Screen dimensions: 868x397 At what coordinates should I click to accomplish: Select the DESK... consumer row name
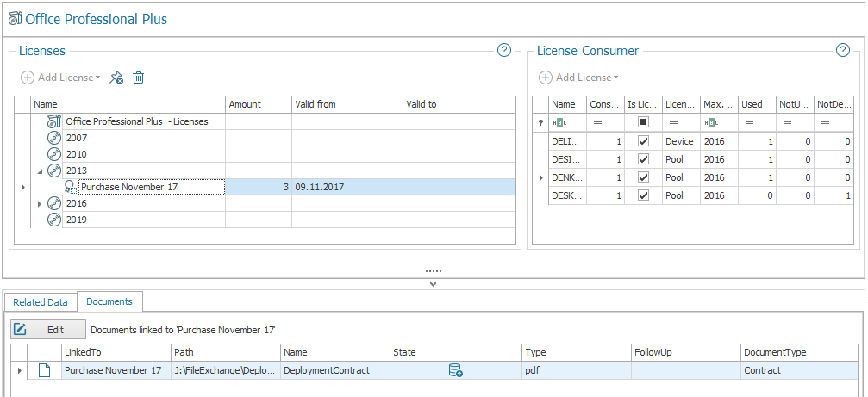point(567,195)
